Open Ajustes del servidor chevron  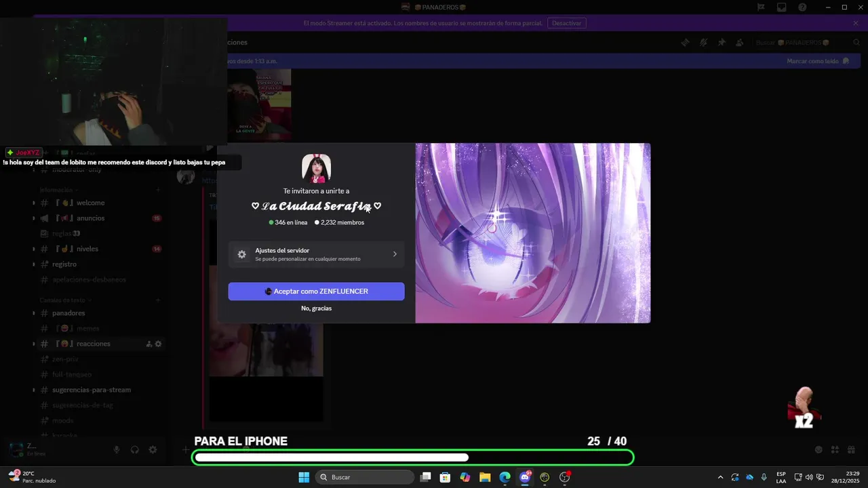(x=395, y=254)
